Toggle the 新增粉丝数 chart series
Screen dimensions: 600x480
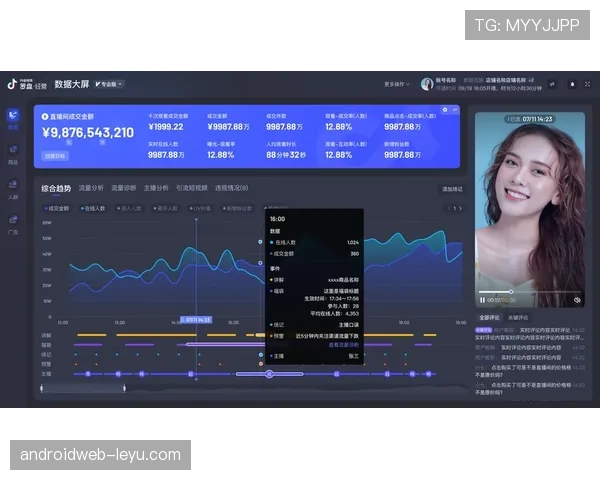pos(237,209)
